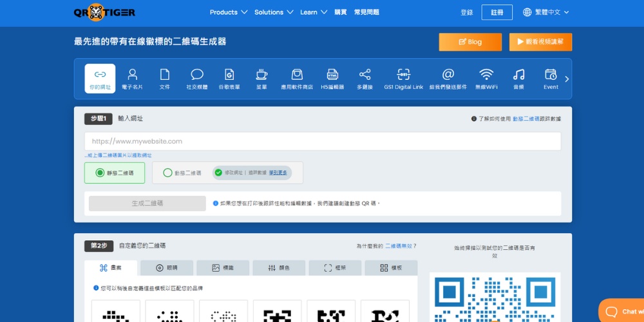
Task: Click the 第2步 step label
Action: pyautogui.click(x=99, y=246)
